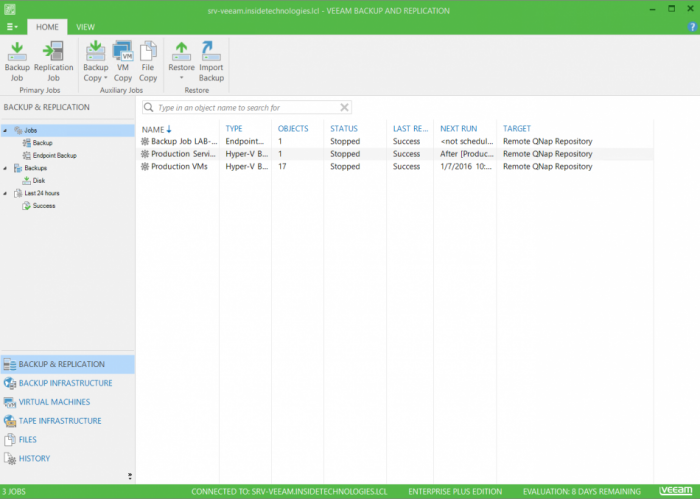The height and width of the screenshot is (499, 700).
Task: Click inside the object name search field
Action: pyautogui.click(x=247, y=108)
